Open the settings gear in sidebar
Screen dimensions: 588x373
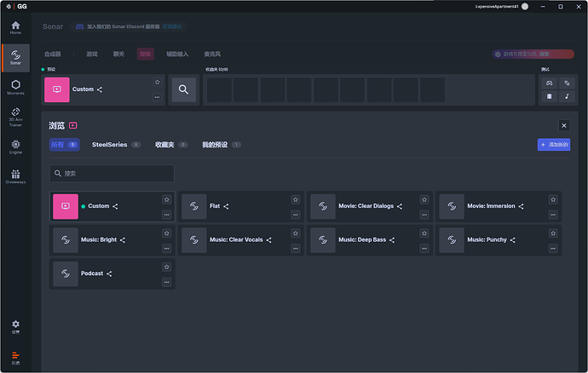(15, 325)
